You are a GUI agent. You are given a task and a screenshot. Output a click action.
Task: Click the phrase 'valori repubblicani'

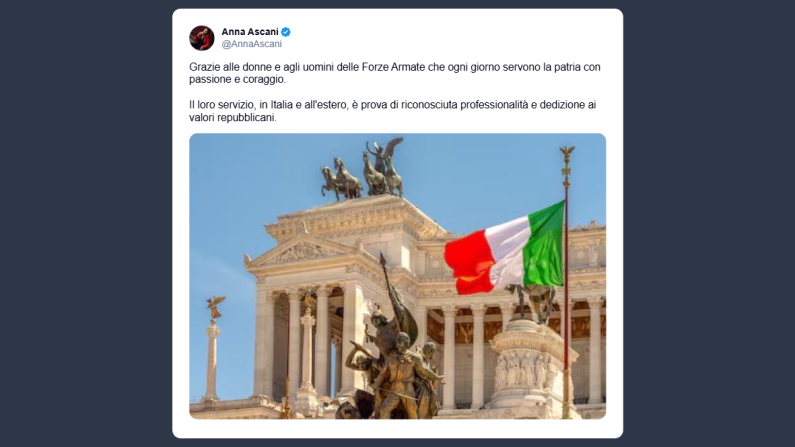(x=233, y=118)
